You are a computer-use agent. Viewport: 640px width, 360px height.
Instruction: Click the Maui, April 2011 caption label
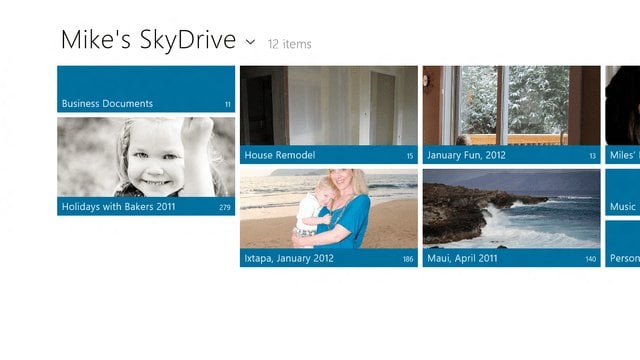click(x=462, y=258)
